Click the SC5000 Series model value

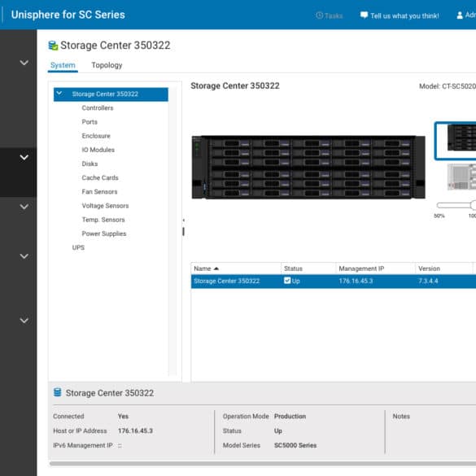[295, 445]
